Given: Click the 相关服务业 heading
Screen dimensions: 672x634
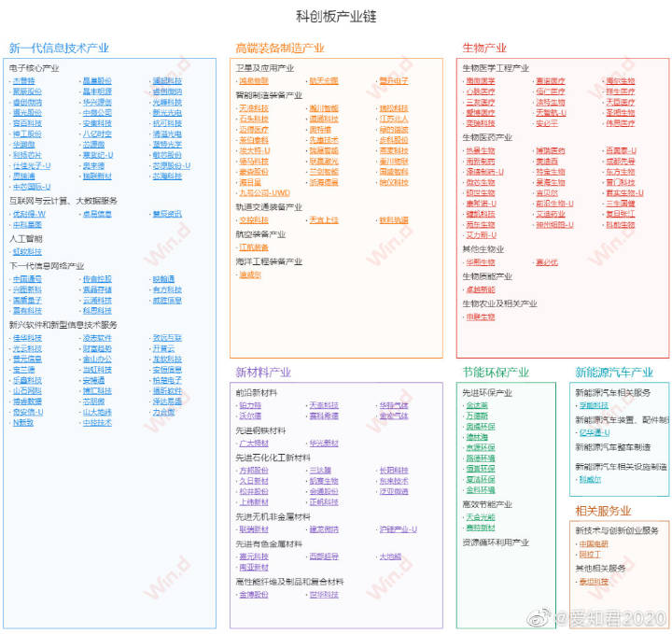Looking at the screenshot, I should [x=603, y=511].
